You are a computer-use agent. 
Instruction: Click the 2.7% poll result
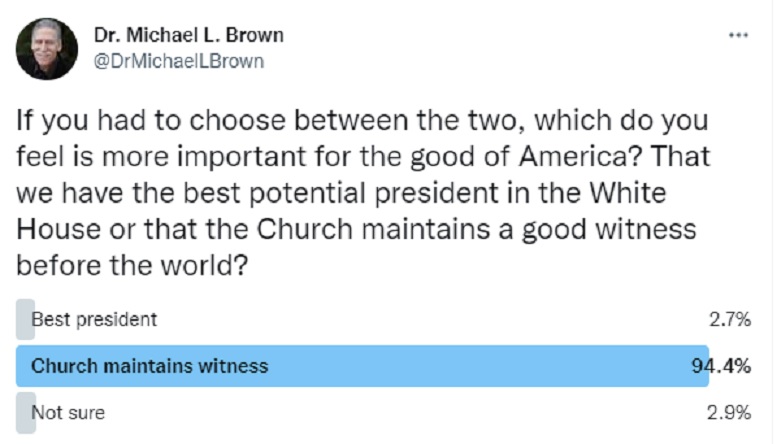[x=731, y=320]
